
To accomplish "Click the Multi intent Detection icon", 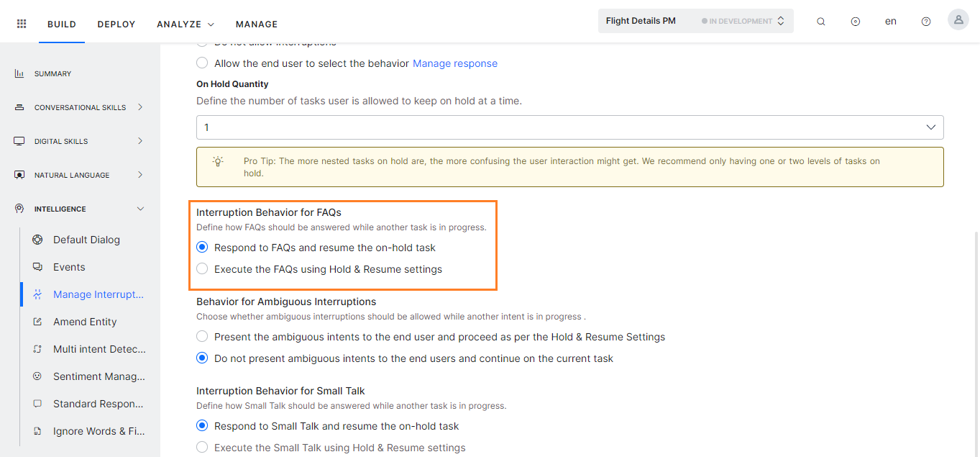I will (x=37, y=349).
